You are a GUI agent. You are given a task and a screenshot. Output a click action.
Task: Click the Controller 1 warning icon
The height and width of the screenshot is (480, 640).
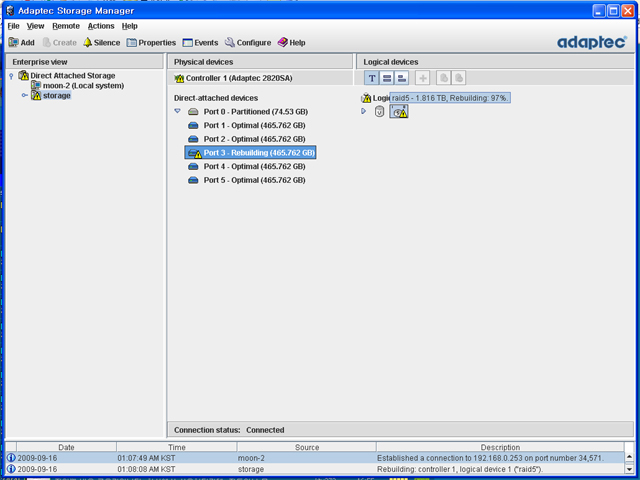(179, 78)
